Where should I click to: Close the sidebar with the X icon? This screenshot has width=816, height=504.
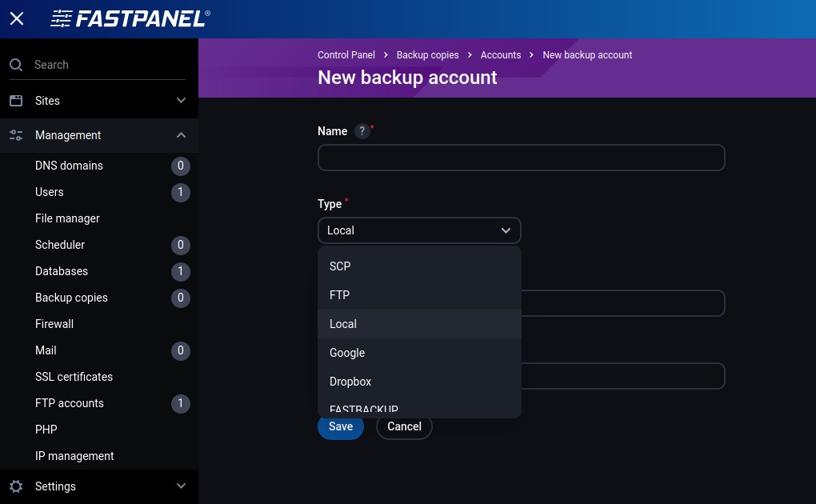(x=17, y=18)
